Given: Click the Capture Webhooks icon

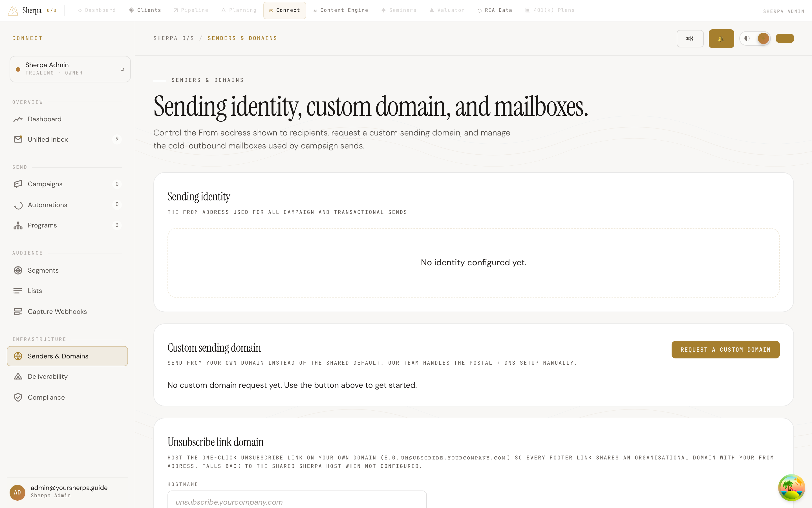Looking at the screenshot, I should click(x=18, y=312).
